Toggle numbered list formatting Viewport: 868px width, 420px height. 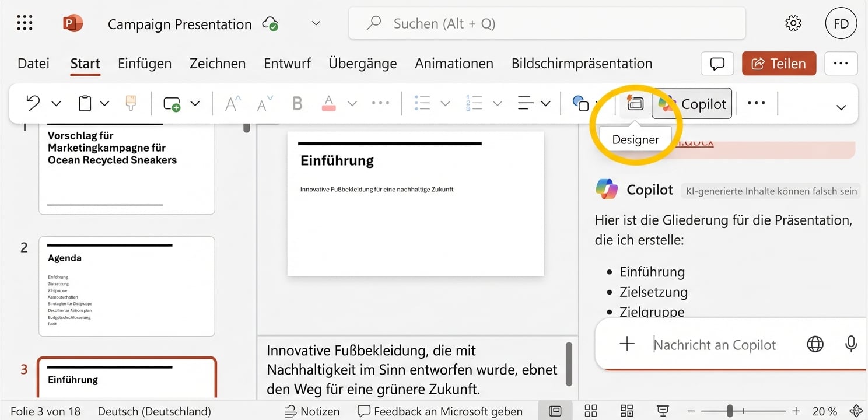(474, 103)
